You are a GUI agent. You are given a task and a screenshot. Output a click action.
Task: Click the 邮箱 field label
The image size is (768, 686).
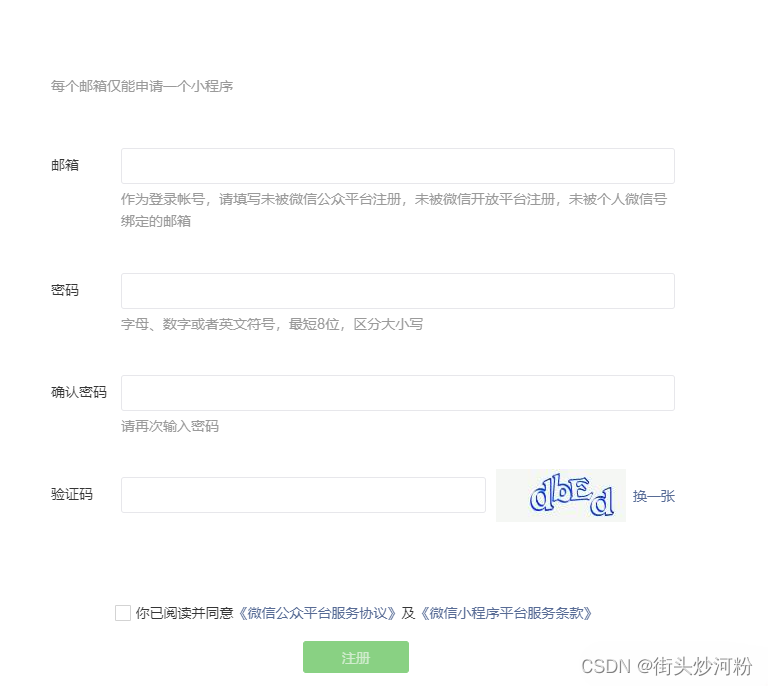[65, 165]
